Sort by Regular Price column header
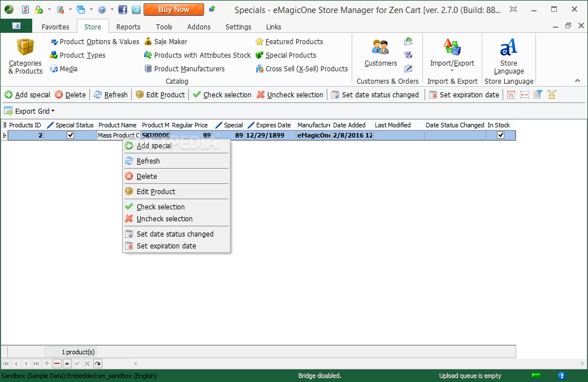 point(191,125)
